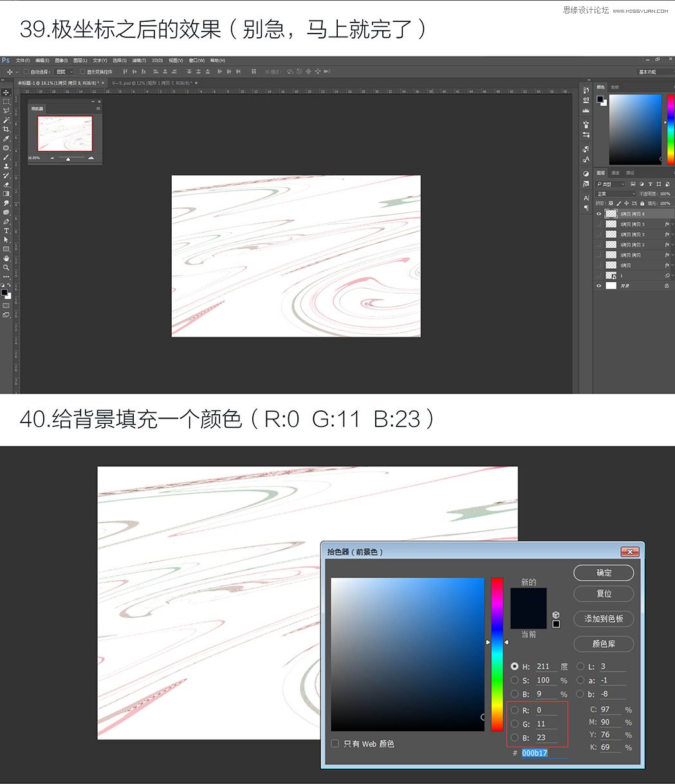Close the 未标题-1 document tab
The width and height of the screenshot is (675, 784).
(x=104, y=82)
